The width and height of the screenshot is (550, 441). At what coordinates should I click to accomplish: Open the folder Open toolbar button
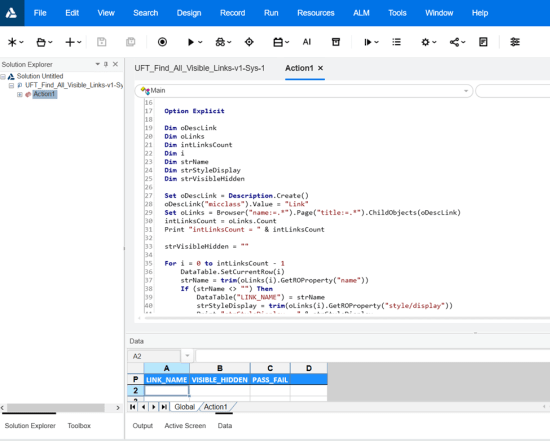[41, 42]
